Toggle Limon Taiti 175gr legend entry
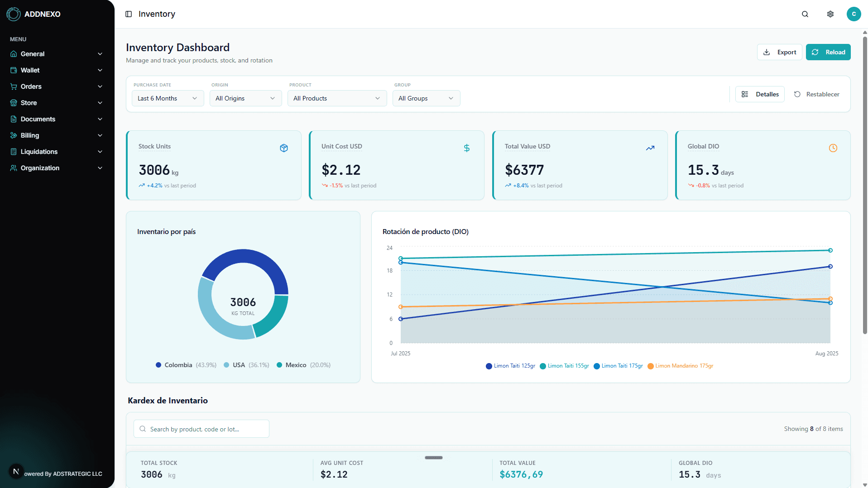This screenshot has width=868, height=488. [x=618, y=366]
